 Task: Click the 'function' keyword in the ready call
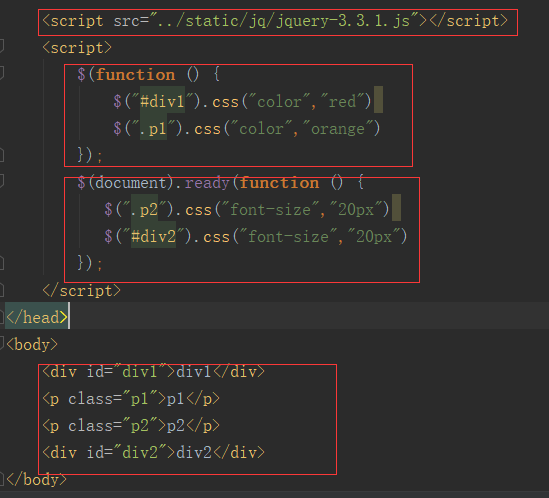pos(279,183)
